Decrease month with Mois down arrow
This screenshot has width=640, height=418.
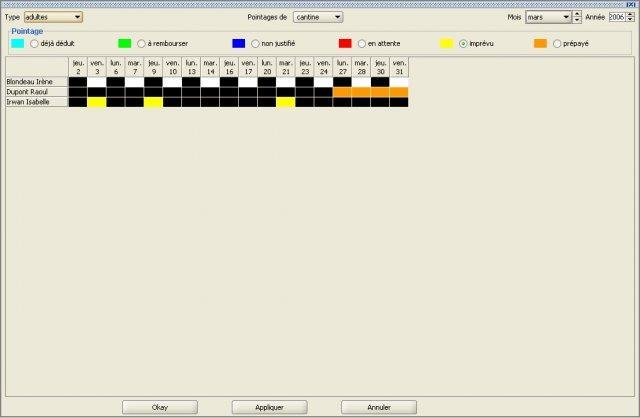[577, 20]
